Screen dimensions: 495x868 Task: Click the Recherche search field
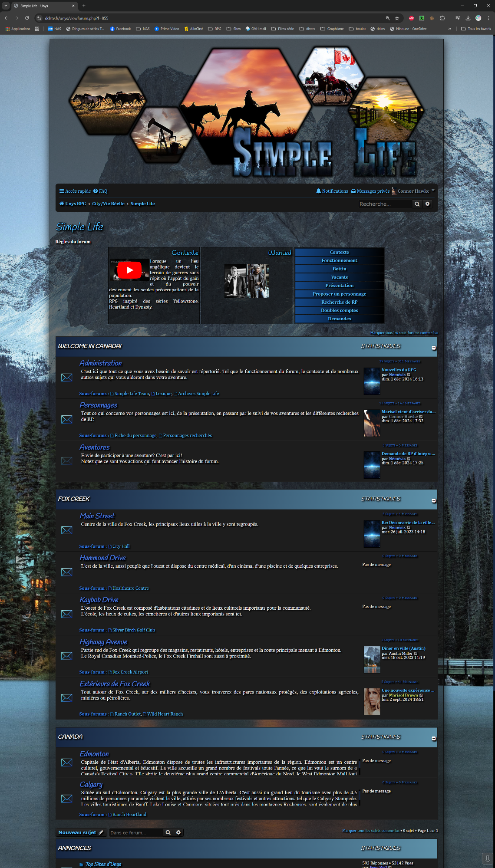(x=384, y=204)
